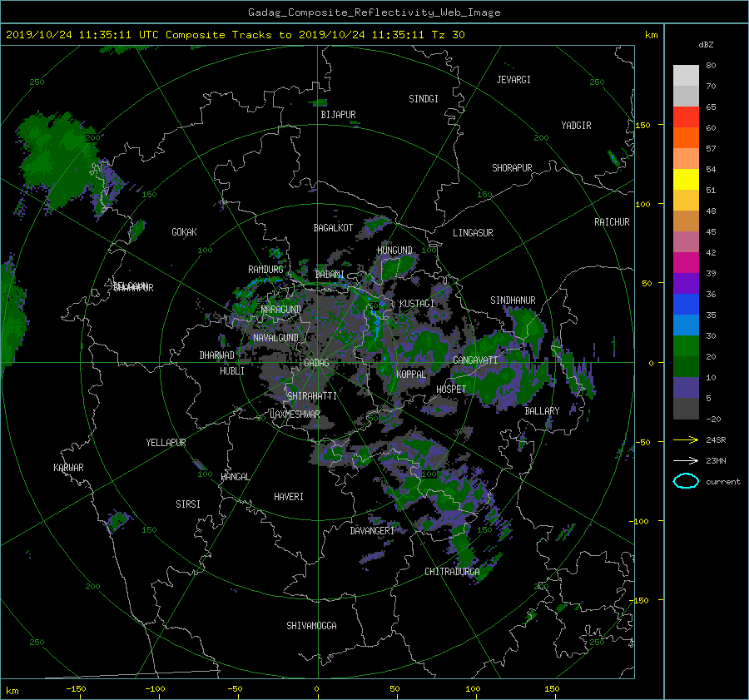749x700 pixels.
Task: Click the RAICHUR city label
Action: pos(612,222)
